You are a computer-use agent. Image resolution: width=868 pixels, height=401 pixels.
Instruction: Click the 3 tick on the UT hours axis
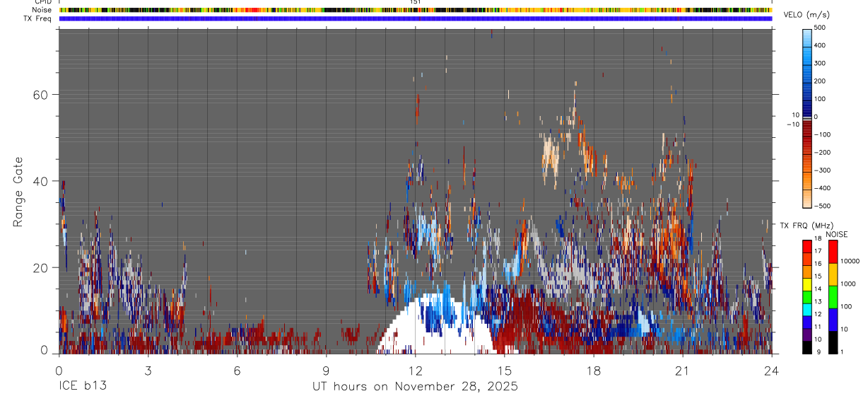(148, 371)
